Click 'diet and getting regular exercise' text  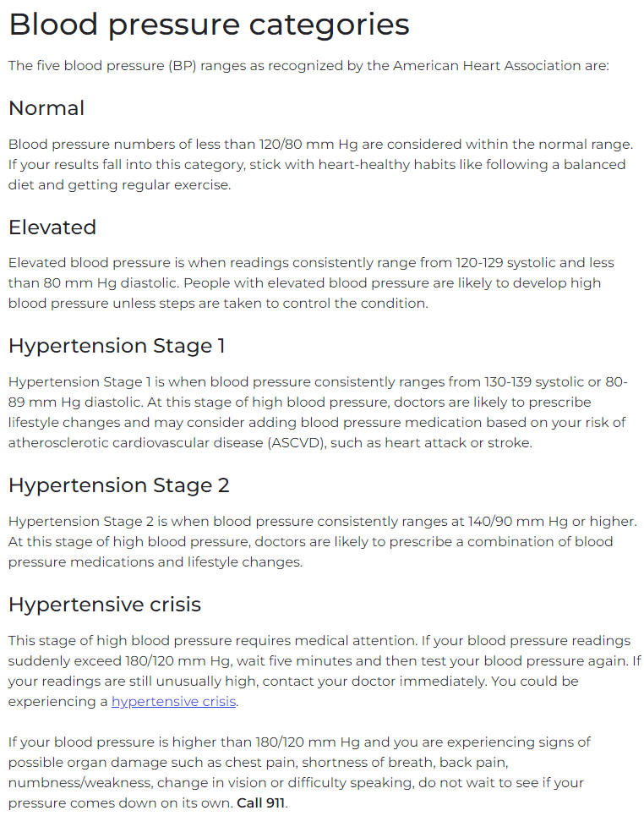click(119, 184)
